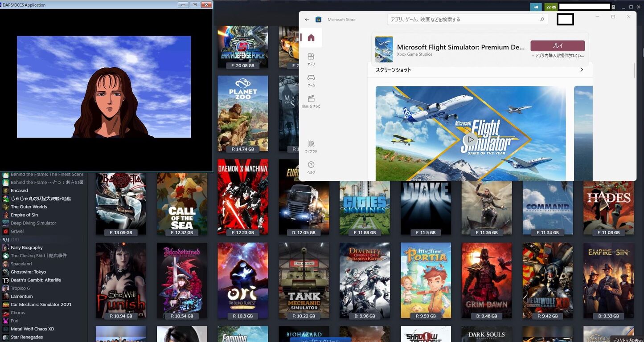Open the My Time at Portia cover
Viewport: 644px width, 342px height.
pyautogui.click(x=426, y=281)
